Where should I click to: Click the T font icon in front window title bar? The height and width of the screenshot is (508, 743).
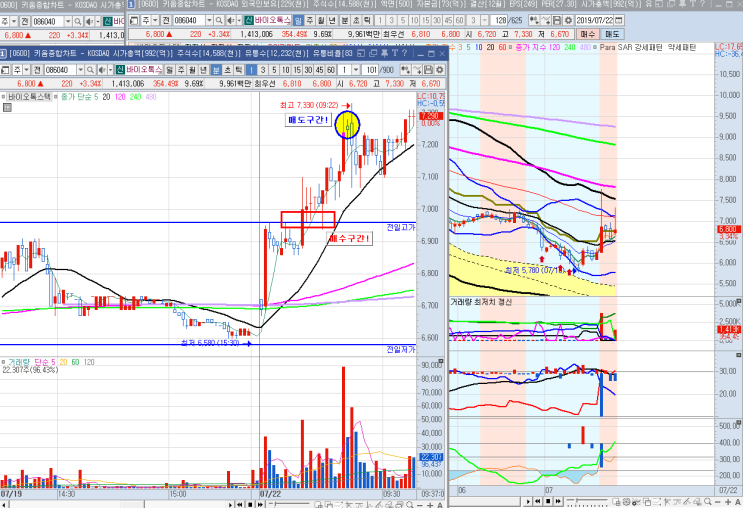(395, 53)
